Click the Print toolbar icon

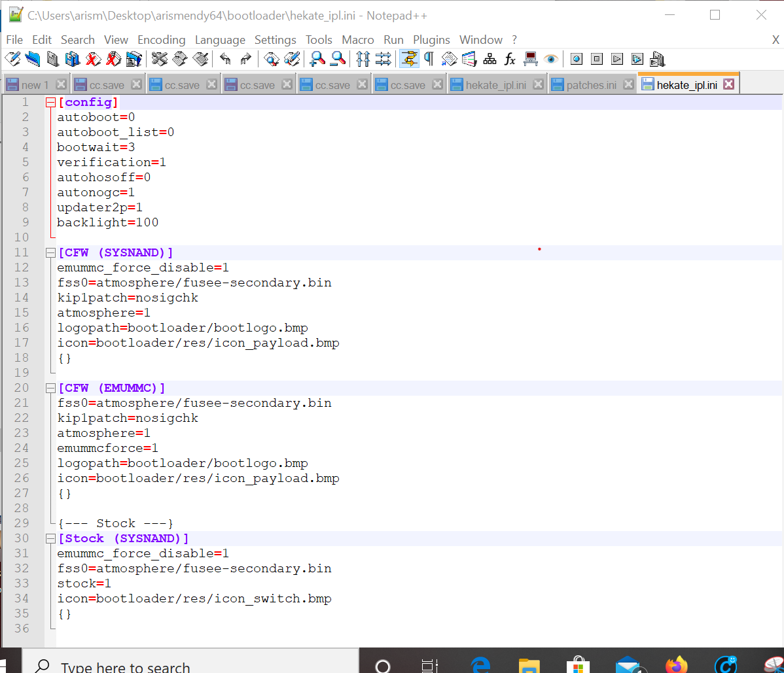tap(134, 60)
